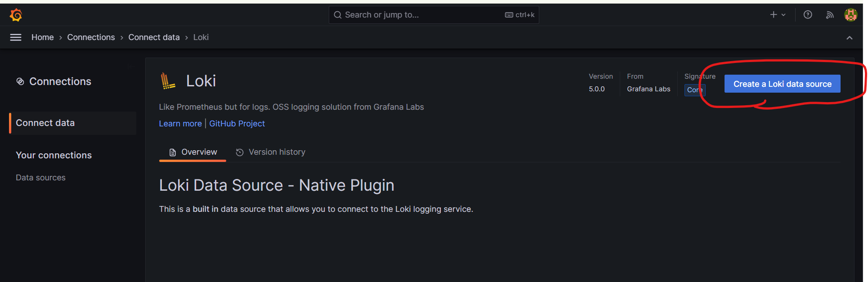Viewport: 868px width, 282px height.
Task: Create a Loki data source
Action: [x=782, y=84]
